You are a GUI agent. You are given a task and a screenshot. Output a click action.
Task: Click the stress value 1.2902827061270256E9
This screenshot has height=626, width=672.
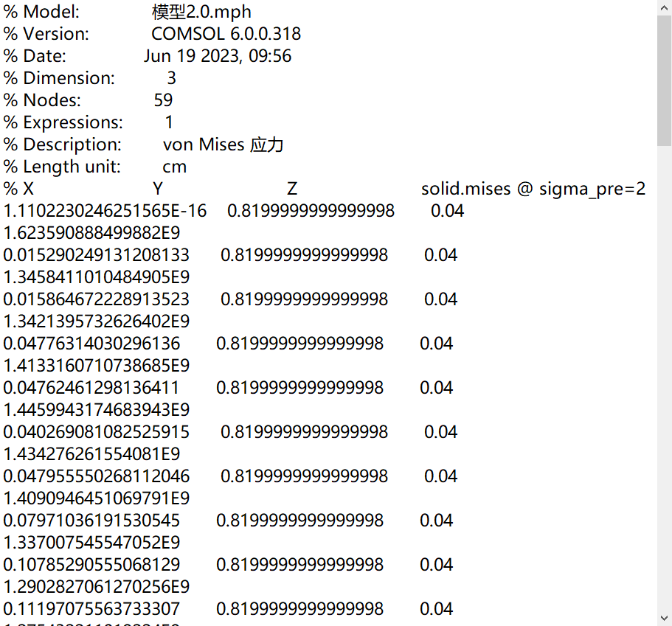tap(96, 587)
